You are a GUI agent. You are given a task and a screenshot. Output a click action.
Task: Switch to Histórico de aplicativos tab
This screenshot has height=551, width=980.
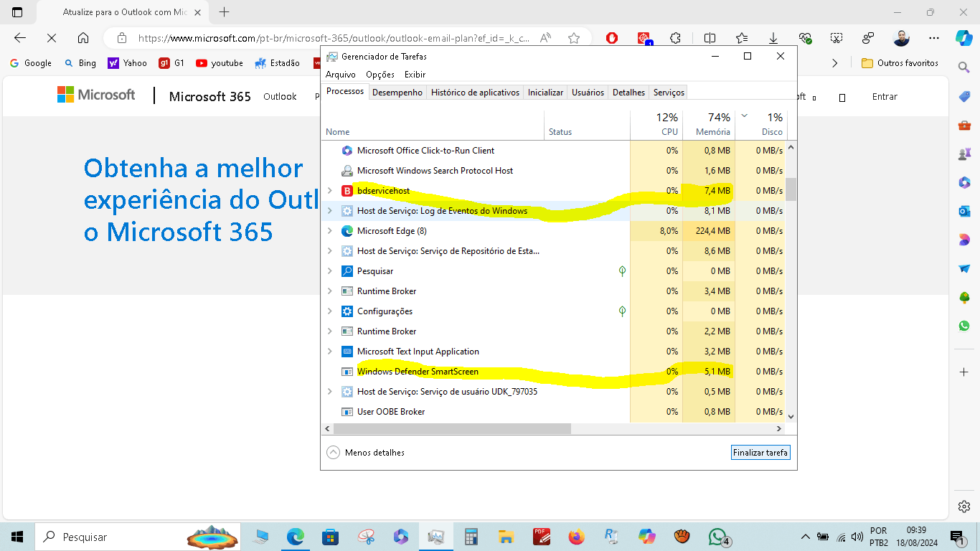tap(475, 93)
